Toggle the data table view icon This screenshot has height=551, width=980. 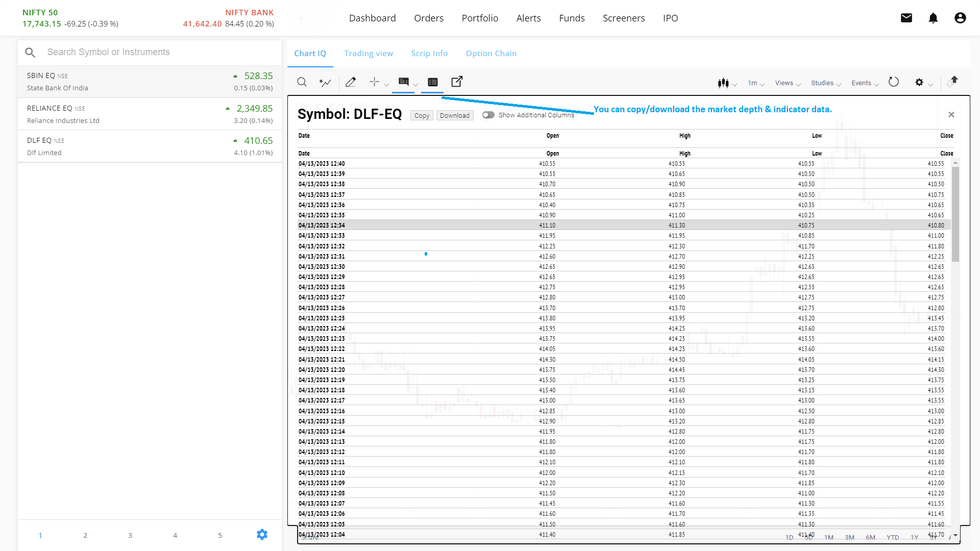pyautogui.click(x=433, y=82)
